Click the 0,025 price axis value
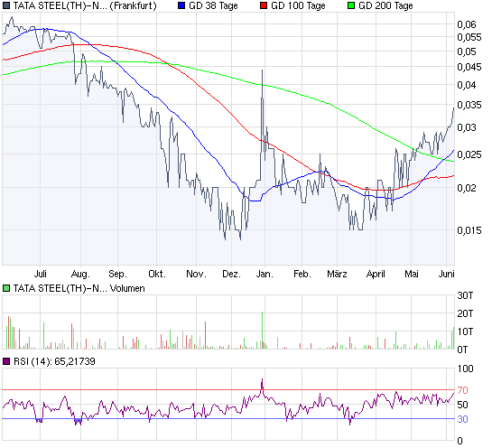Viewport: 492px width, 448px height. coord(469,154)
